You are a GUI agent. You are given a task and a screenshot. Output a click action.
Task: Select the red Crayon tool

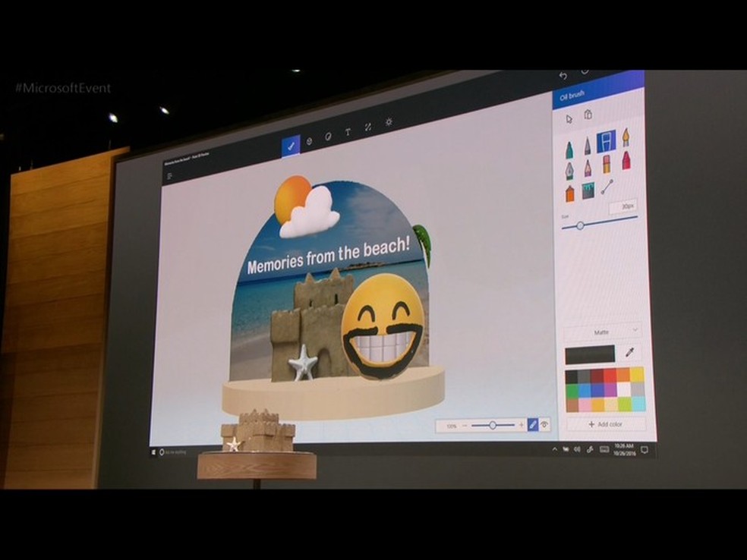pos(626,160)
